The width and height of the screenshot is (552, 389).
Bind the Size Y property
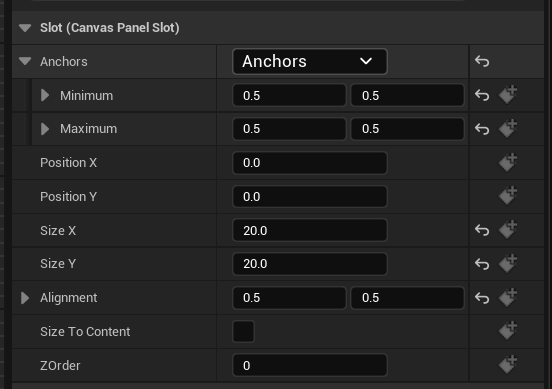[x=508, y=263]
